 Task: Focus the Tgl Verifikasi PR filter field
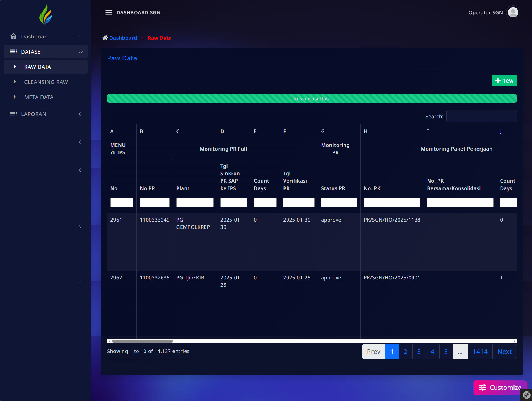click(x=299, y=202)
